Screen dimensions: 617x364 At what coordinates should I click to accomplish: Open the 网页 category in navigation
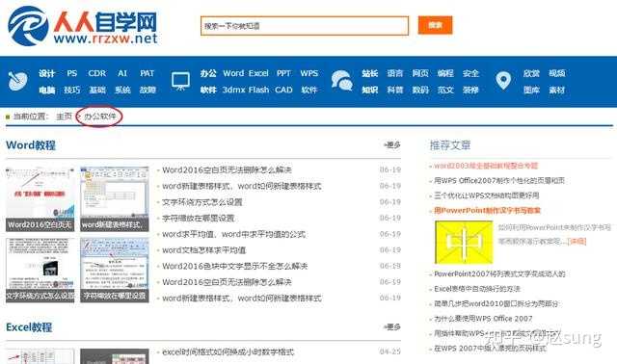point(420,73)
